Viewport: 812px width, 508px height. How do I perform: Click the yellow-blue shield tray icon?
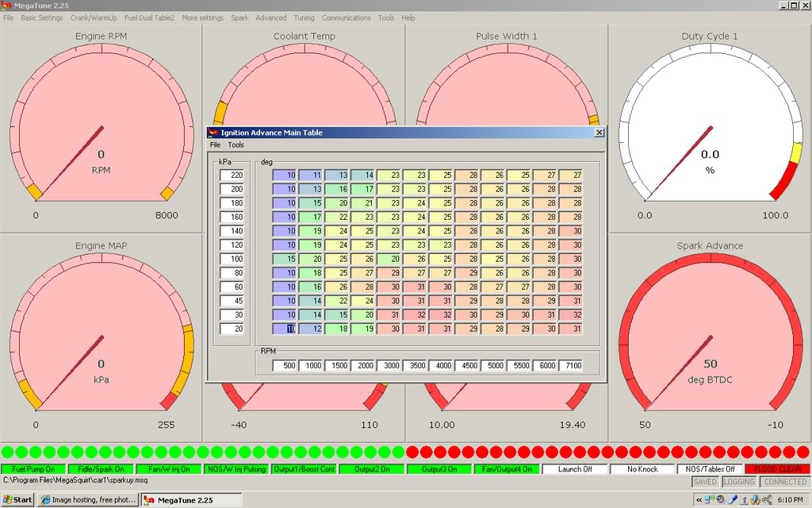[x=755, y=500]
